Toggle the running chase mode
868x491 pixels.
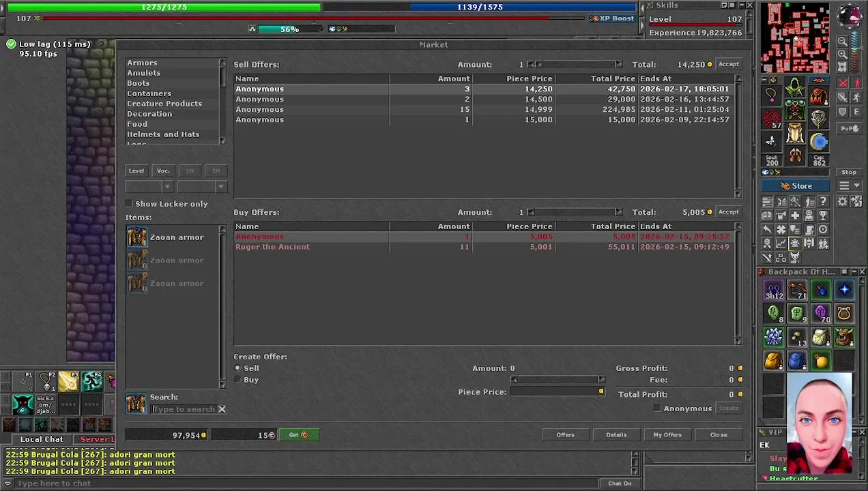[x=856, y=97]
